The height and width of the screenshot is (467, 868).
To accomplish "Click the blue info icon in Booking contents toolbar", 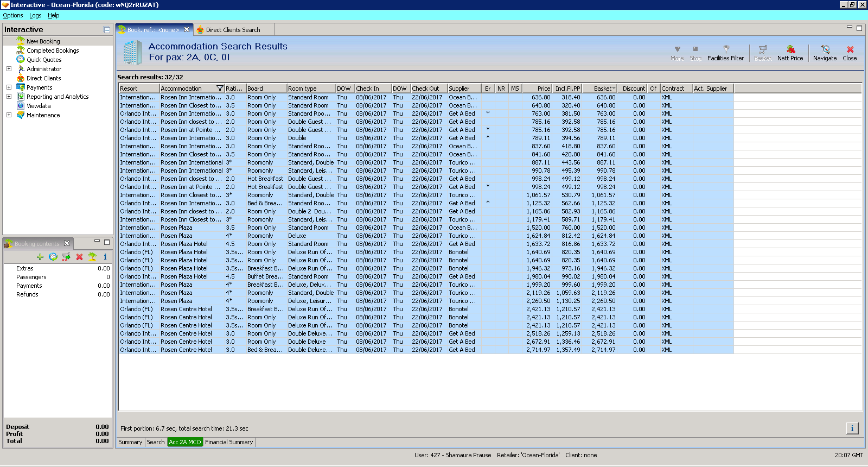I will click(x=105, y=257).
